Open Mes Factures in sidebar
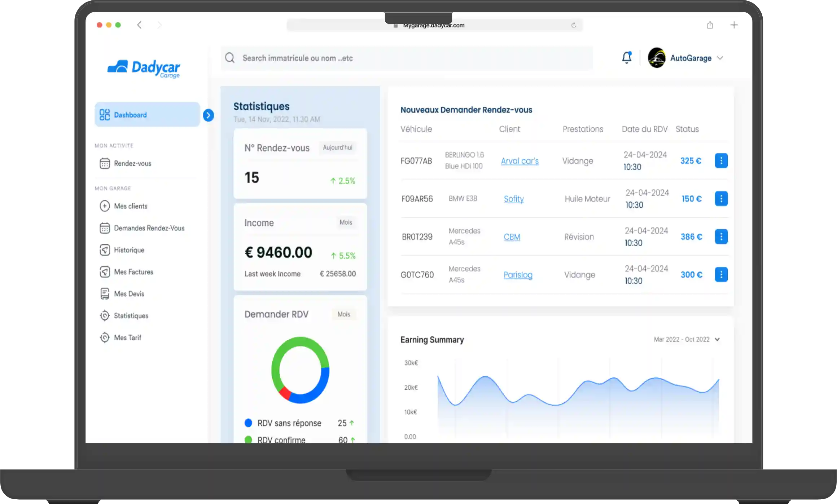This screenshot has height=504, width=837. click(x=133, y=272)
